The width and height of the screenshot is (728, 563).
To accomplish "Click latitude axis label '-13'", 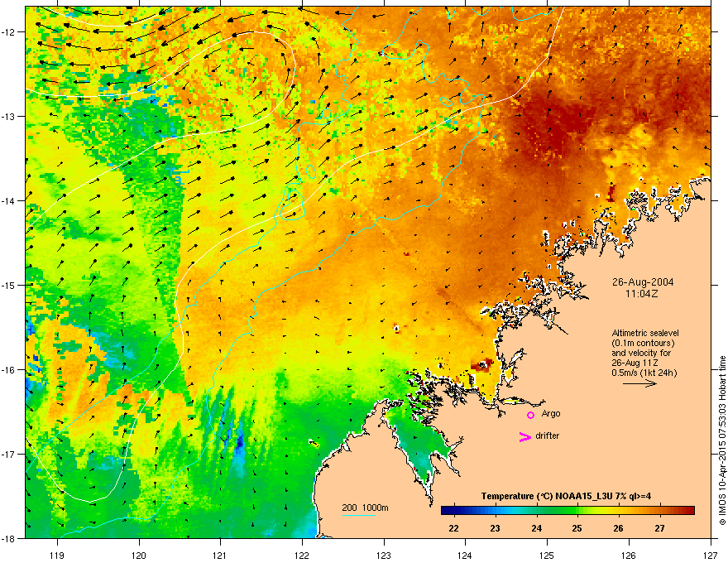I will pos(9,116).
